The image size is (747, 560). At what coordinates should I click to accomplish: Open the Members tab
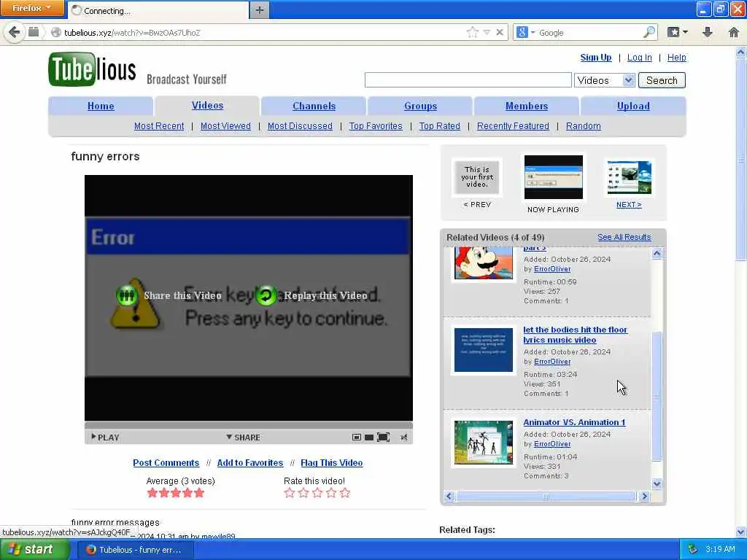click(x=527, y=106)
